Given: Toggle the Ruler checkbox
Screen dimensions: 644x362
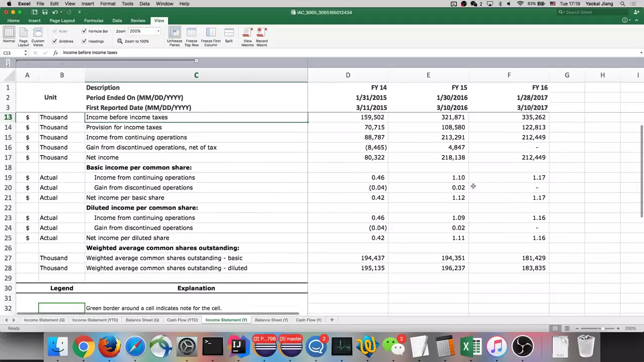Looking at the screenshot, I should click(54, 31).
